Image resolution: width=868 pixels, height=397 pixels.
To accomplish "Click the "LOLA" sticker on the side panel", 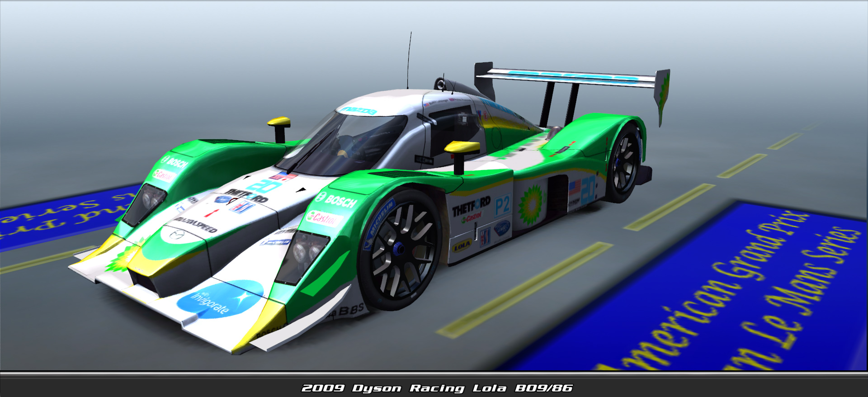I will (462, 246).
